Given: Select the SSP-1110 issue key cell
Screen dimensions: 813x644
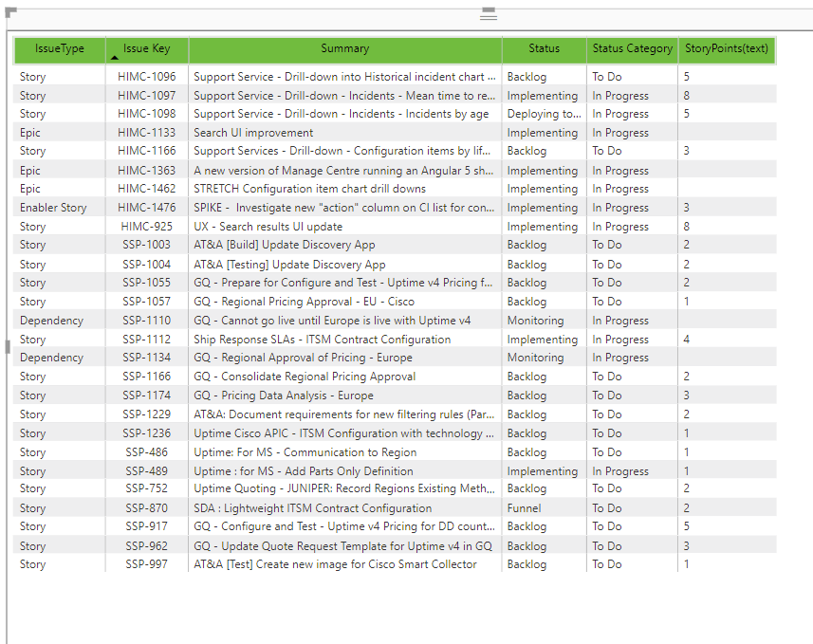Looking at the screenshot, I should coord(147,321).
